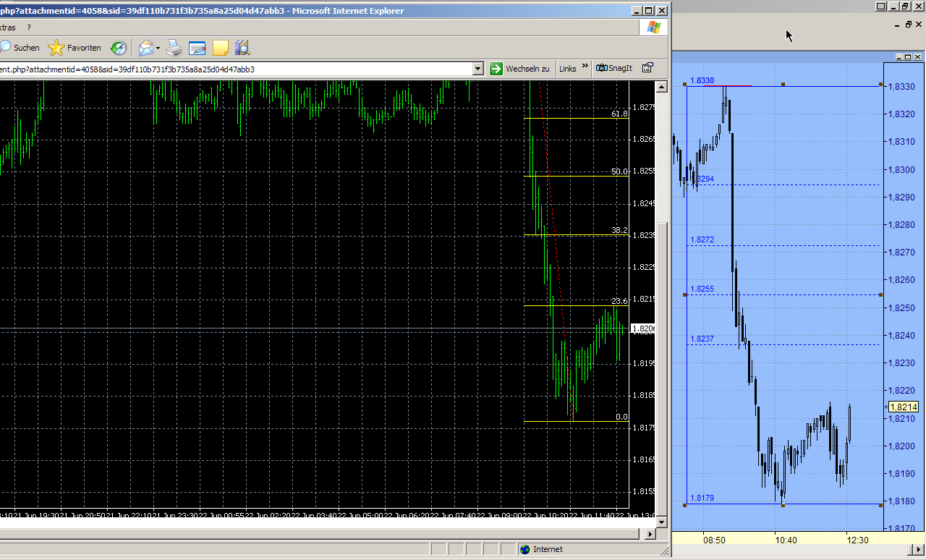Click the 10:40 time axis label

pyautogui.click(x=786, y=540)
